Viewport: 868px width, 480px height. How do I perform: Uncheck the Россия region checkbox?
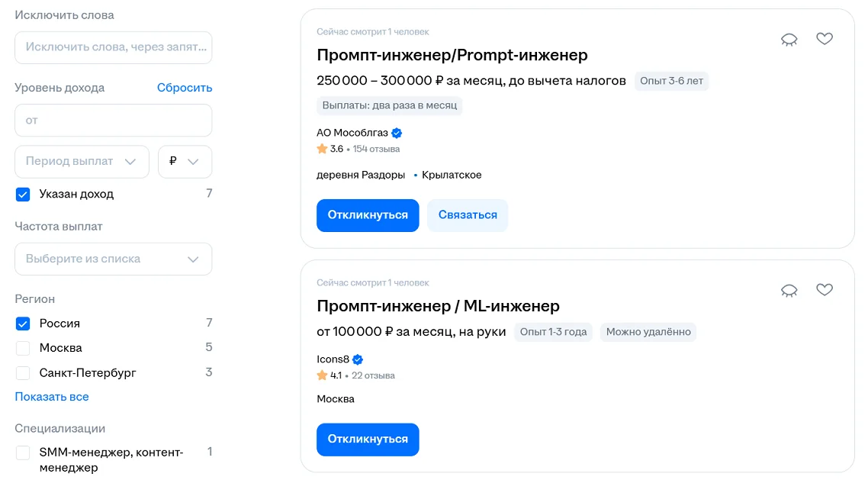[23, 324]
